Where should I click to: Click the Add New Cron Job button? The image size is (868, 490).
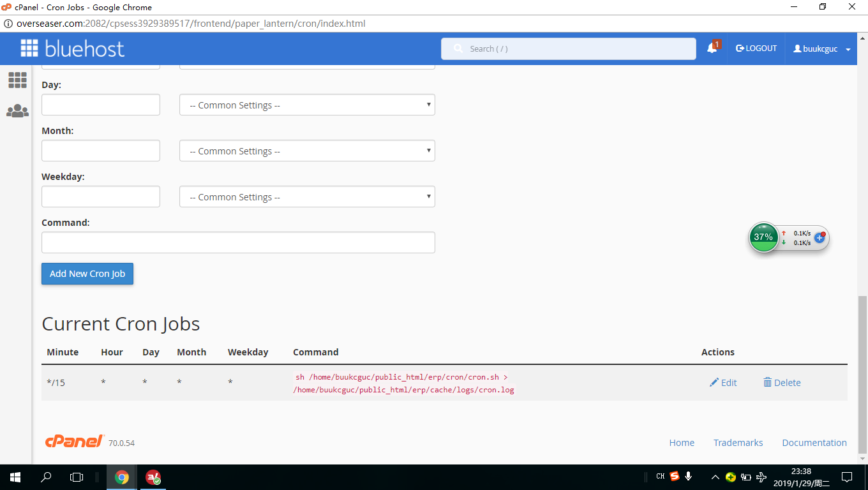[x=87, y=274]
